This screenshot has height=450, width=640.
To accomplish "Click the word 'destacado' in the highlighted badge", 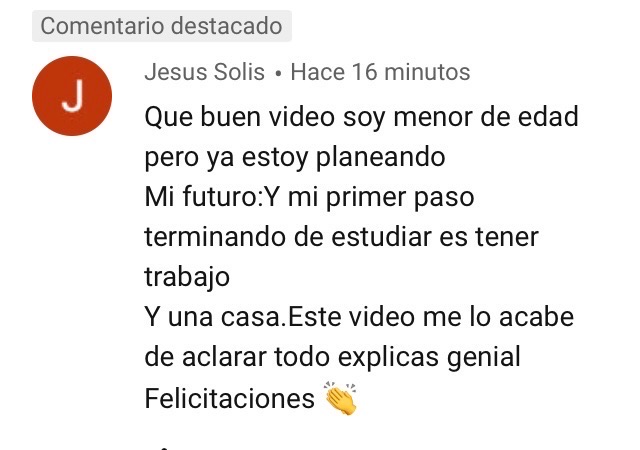I will tap(227, 26).
